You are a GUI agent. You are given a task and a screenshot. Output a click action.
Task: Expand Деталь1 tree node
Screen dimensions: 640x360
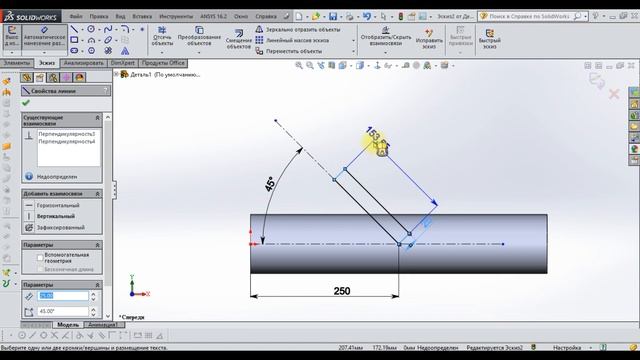[x=116, y=74]
